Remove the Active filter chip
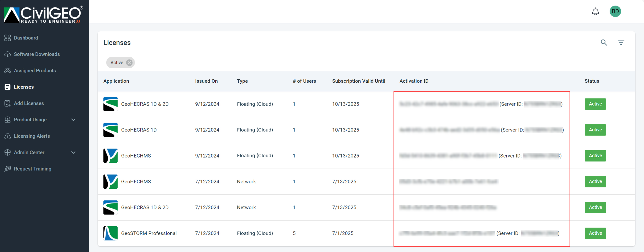644x252 pixels. click(129, 63)
